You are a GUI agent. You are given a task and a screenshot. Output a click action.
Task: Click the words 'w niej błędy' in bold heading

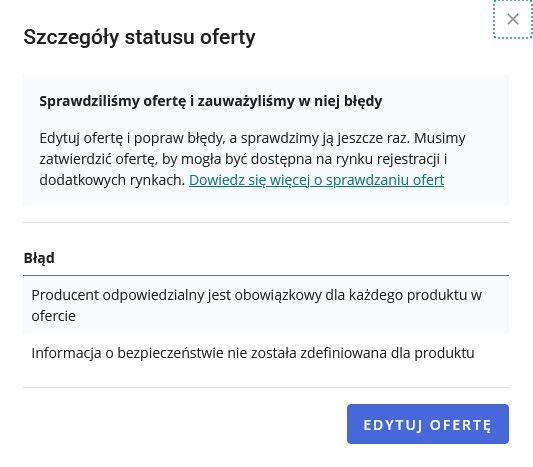(341, 101)
